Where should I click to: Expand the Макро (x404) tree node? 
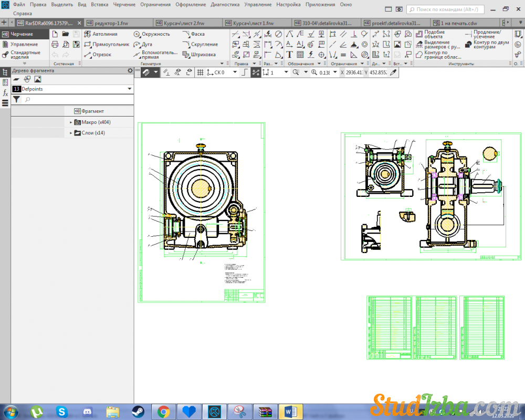pos(71,122)
